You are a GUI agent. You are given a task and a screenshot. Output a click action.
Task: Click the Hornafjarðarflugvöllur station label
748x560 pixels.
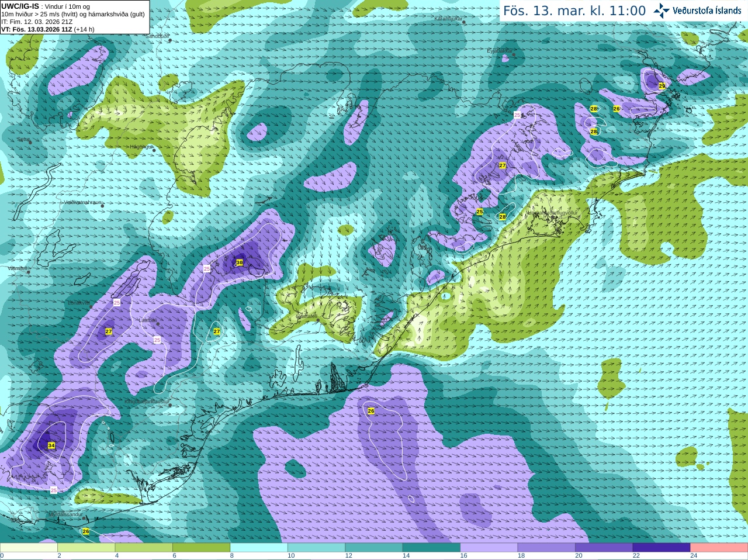552,213
